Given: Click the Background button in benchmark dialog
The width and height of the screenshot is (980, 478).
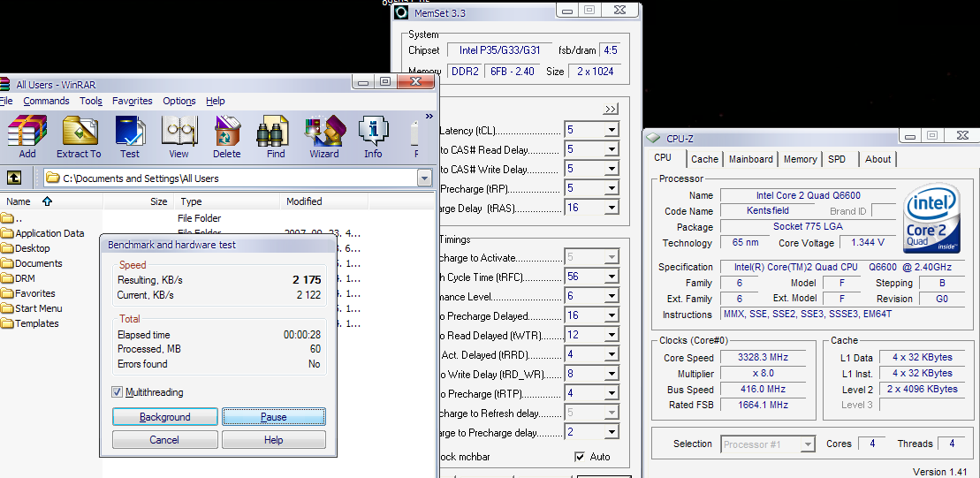Looking at the screenshot, I should 164,417.
